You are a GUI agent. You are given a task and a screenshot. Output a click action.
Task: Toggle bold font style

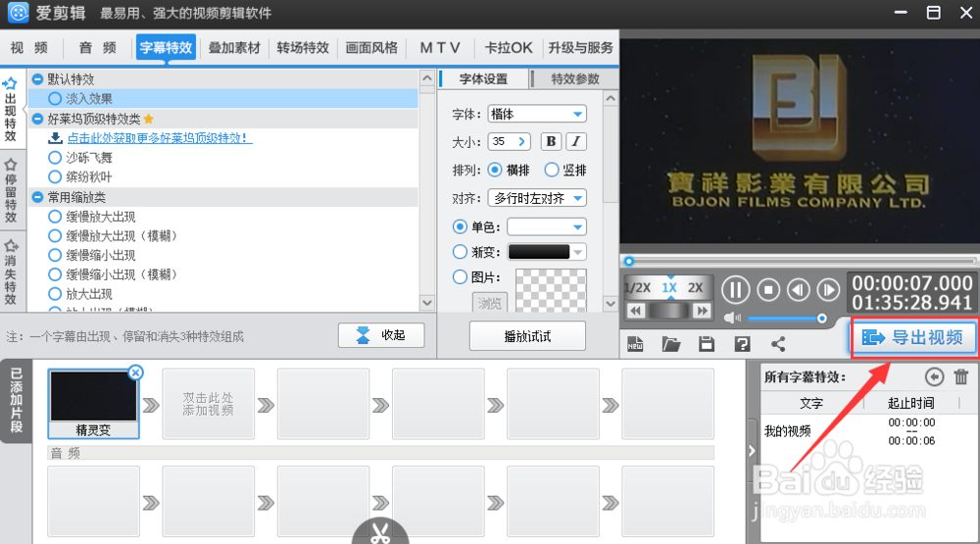click(551, 141)
